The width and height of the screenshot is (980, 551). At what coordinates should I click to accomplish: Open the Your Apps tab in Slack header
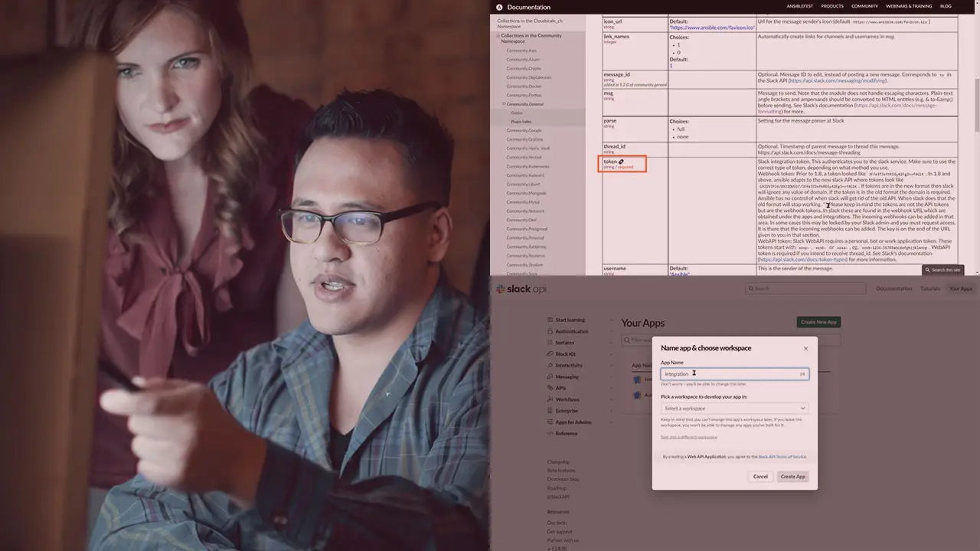point(960,289)
